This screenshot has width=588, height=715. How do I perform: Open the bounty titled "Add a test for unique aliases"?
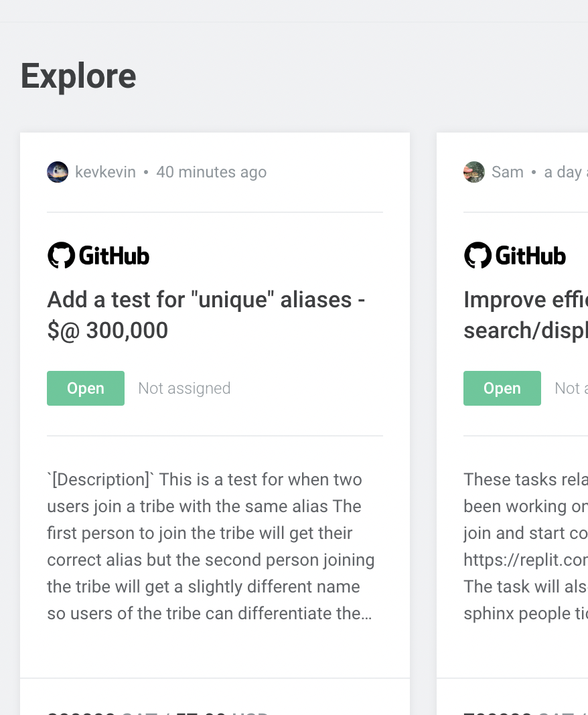click(x=205, y=315)
